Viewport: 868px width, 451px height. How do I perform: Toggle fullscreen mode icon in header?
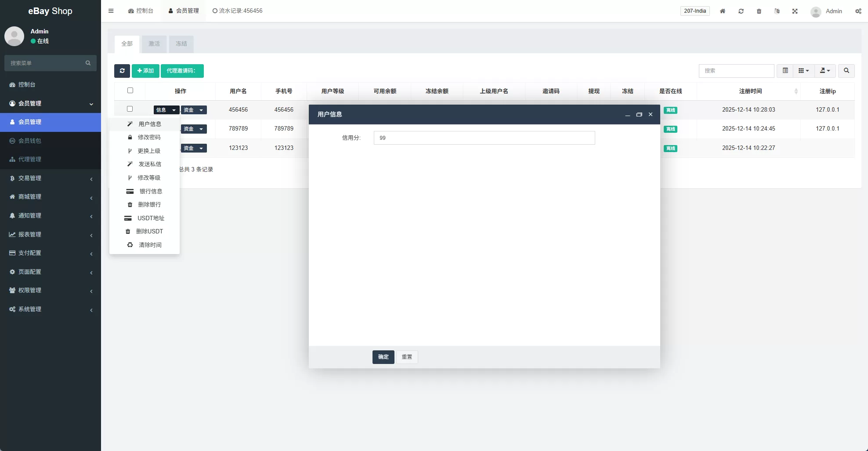pos(795,11)
